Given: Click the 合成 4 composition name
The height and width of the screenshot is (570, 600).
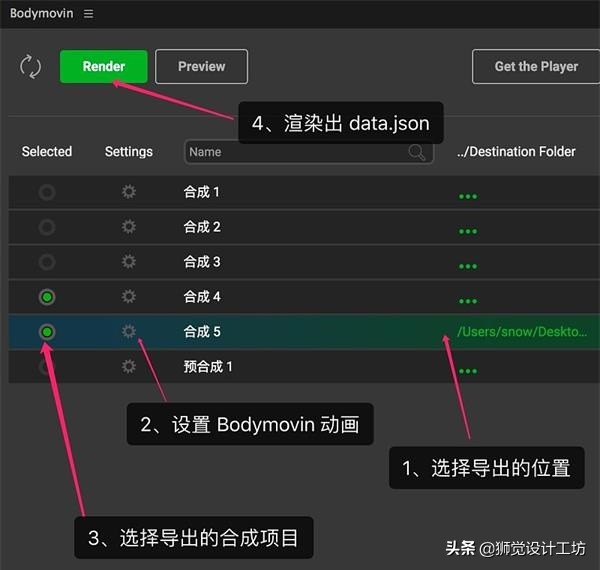Looking at the screenshot, I should click(202, 297).
